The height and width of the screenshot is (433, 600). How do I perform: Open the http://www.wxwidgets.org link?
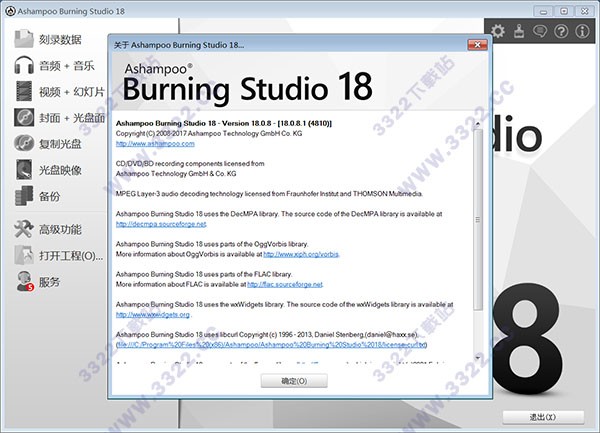pos(153,314)
